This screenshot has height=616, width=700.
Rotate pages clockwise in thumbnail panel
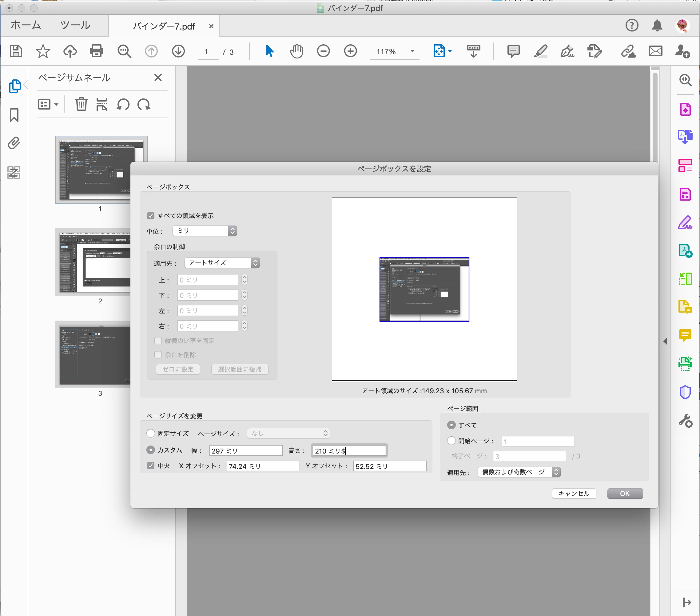tap(144, 104)
